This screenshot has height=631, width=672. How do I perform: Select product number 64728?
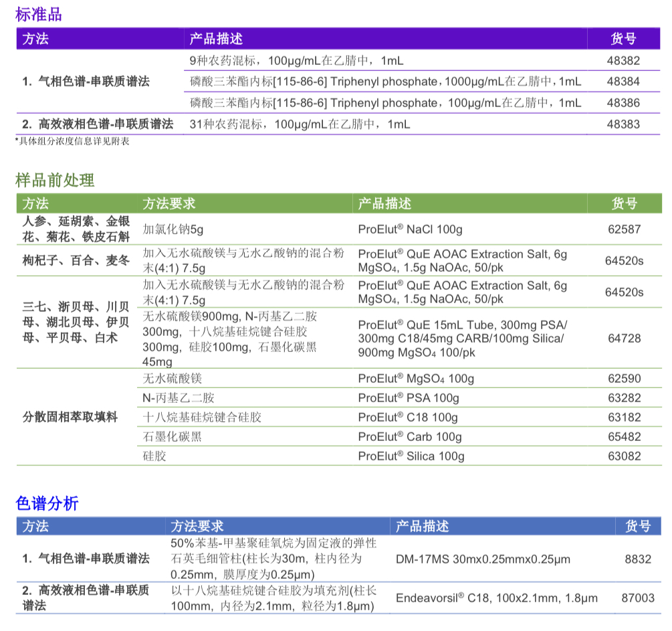pyautogui.click(x=624, y=339)
